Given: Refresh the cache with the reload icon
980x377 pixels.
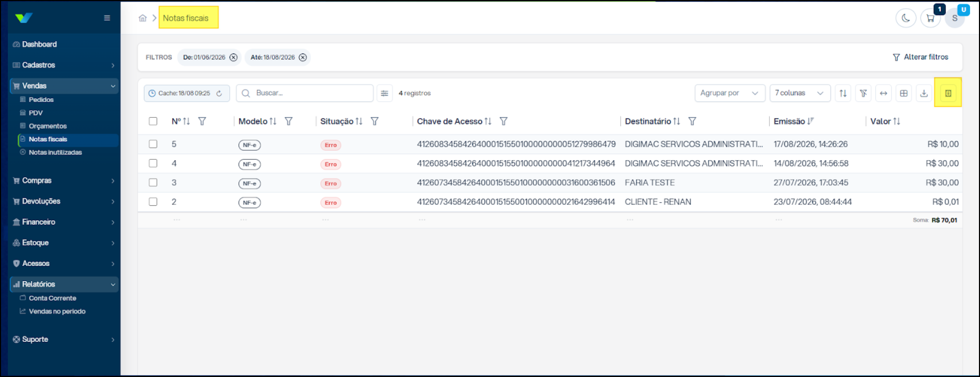Looking at the screenshot, I should pos(219,93).
